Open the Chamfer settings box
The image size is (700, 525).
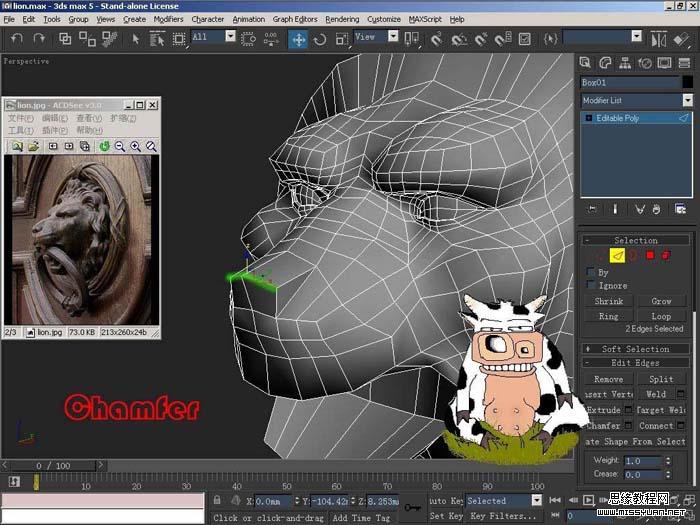628,425
